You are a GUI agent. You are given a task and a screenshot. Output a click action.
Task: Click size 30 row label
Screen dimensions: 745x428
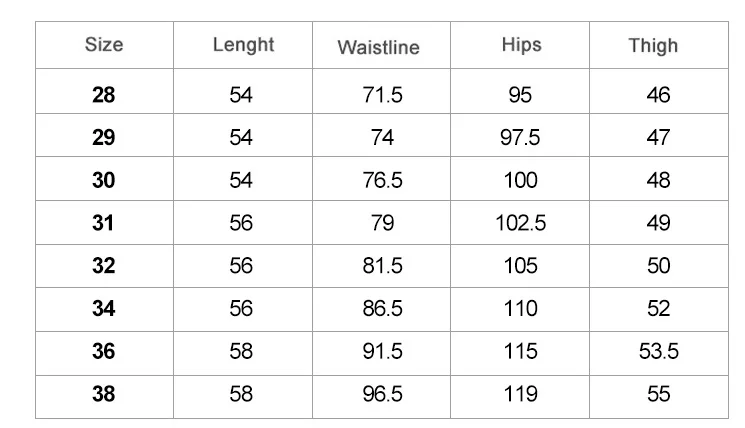tap(104, 180)
